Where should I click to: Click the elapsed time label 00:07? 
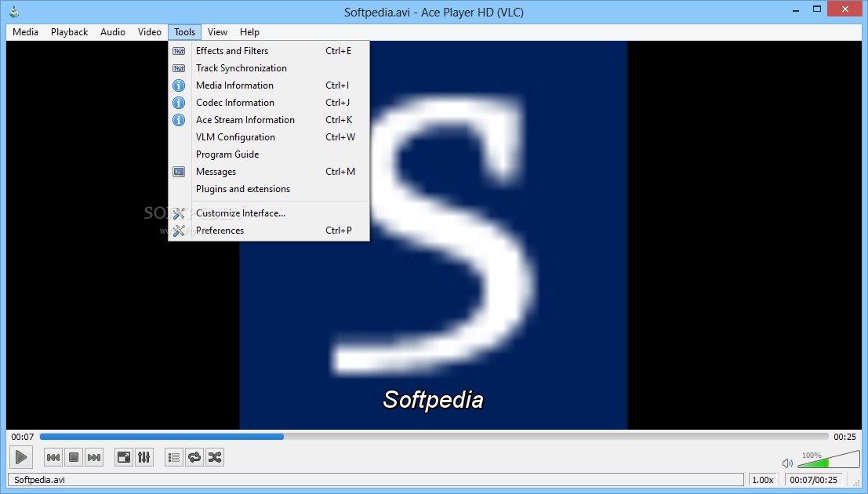(22, 437)
